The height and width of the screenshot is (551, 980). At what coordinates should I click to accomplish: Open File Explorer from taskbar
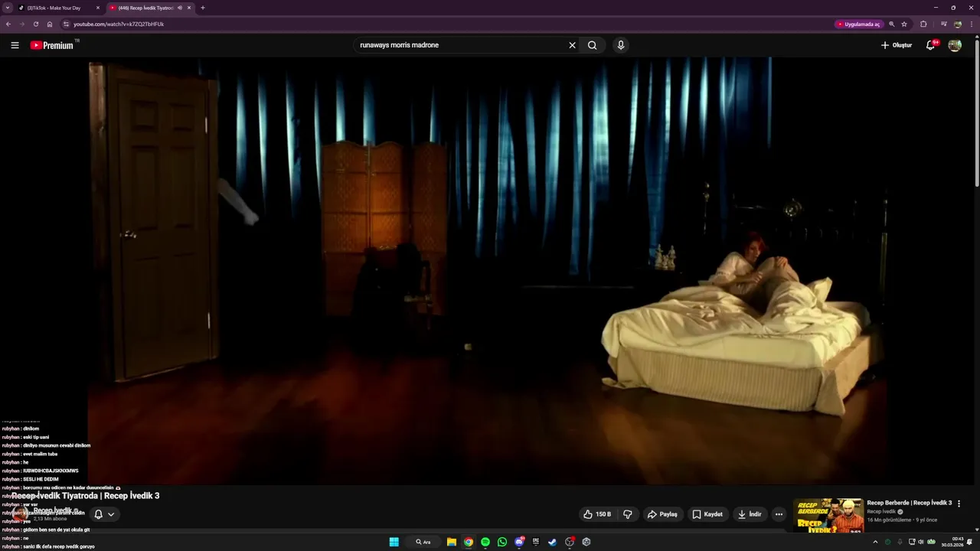pos(452,542)
